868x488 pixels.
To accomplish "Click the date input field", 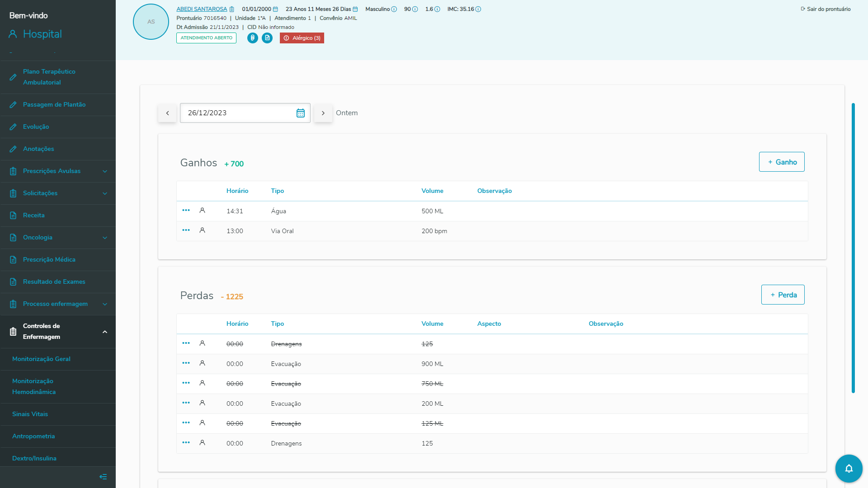I will 237,113.
